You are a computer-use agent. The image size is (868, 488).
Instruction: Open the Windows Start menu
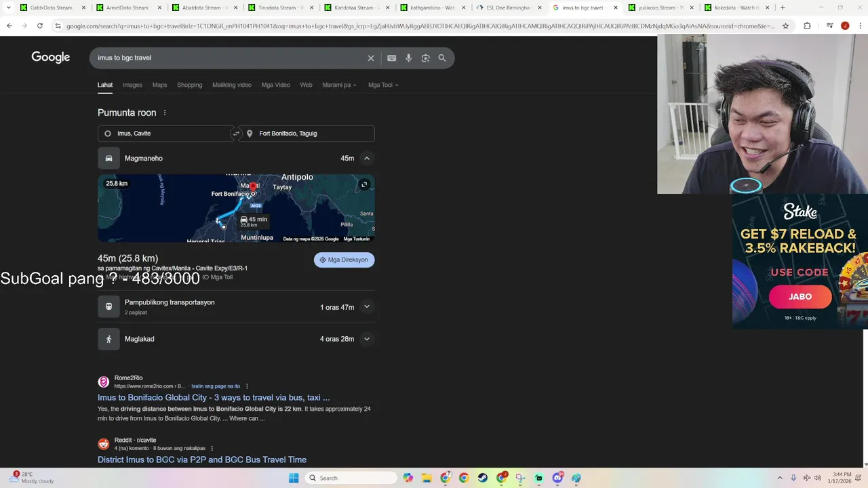click(294, 478)
